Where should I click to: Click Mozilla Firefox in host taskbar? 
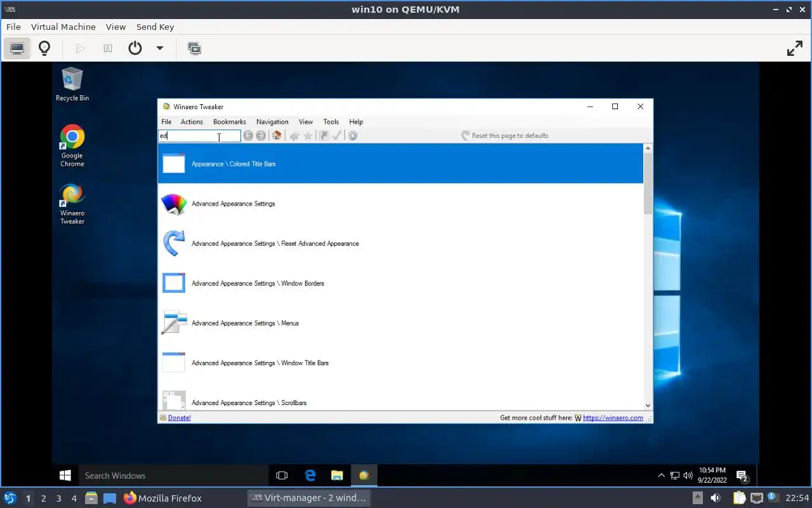click(163, 498)
